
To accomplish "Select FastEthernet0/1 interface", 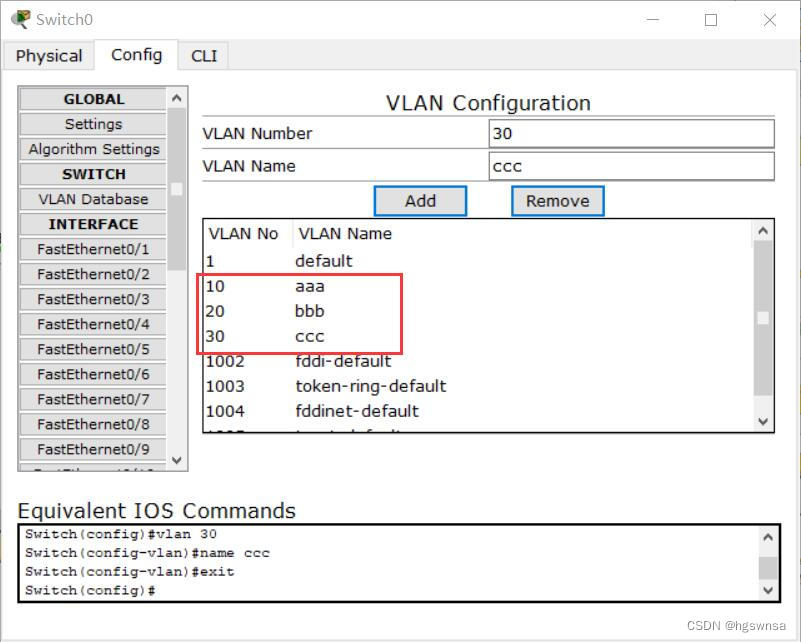I will coord(93,249).
